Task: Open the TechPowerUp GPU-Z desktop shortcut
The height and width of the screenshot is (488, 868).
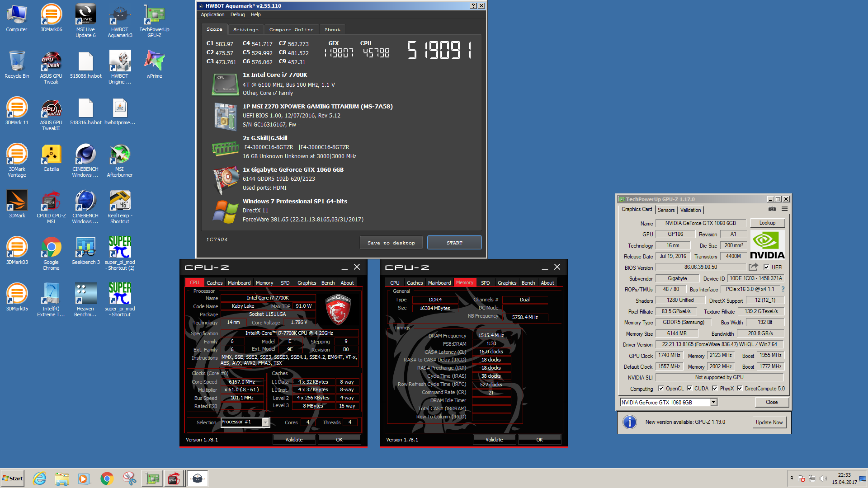Action: pyautogui.click(x=154, y=21)
